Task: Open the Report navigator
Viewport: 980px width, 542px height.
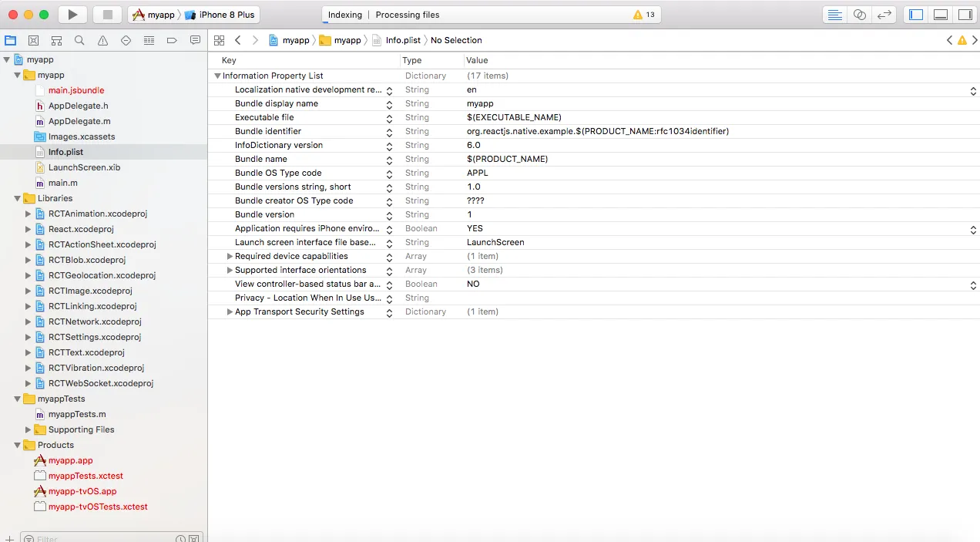Action: [x=195, y=40]
